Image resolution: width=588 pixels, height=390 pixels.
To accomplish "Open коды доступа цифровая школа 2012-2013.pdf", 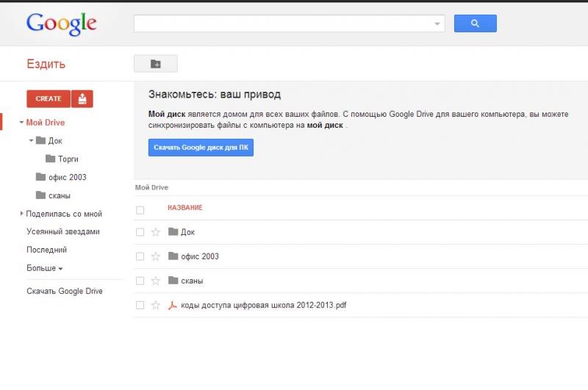I will point(264,306).
